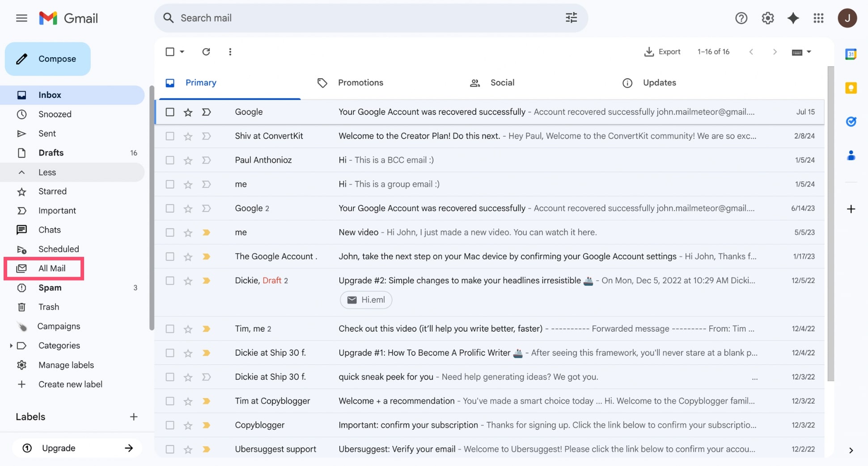The width and height of the screenshot is (868, 466).
Task: Click the Compose button
Action: [48, 59]
